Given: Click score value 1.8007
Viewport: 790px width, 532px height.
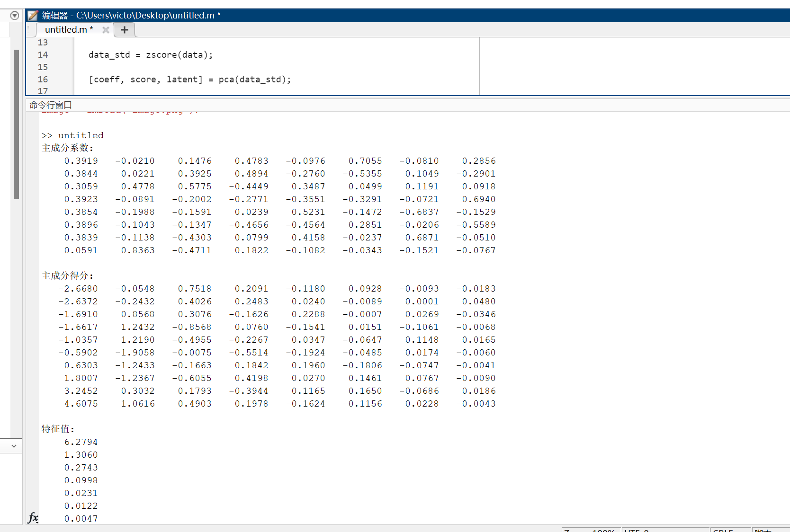Looking at the screenshot, I should (81, 378).
